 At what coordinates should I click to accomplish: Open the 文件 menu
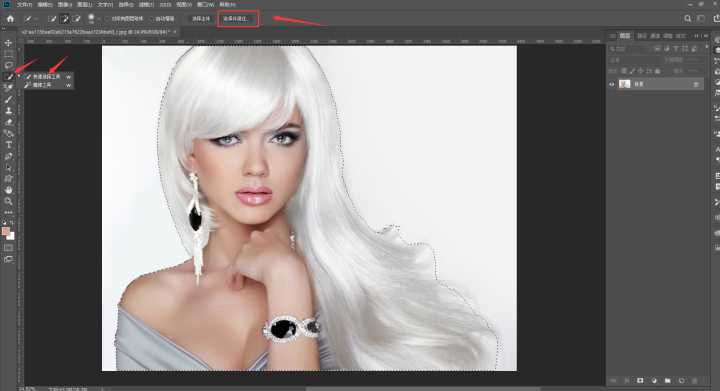pos(25,5)
